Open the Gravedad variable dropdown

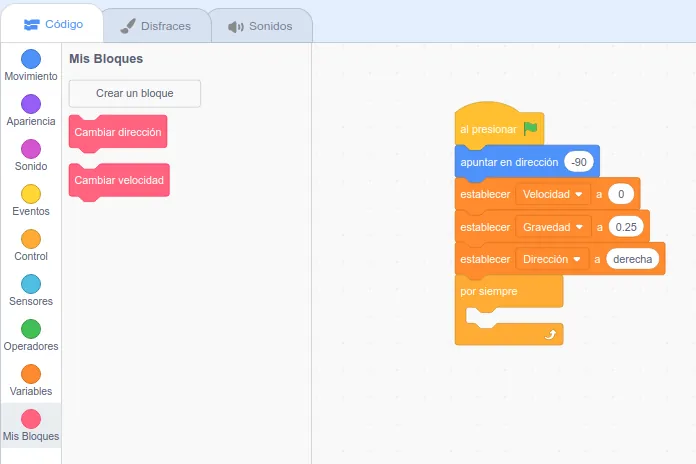[x=553, y=227]
